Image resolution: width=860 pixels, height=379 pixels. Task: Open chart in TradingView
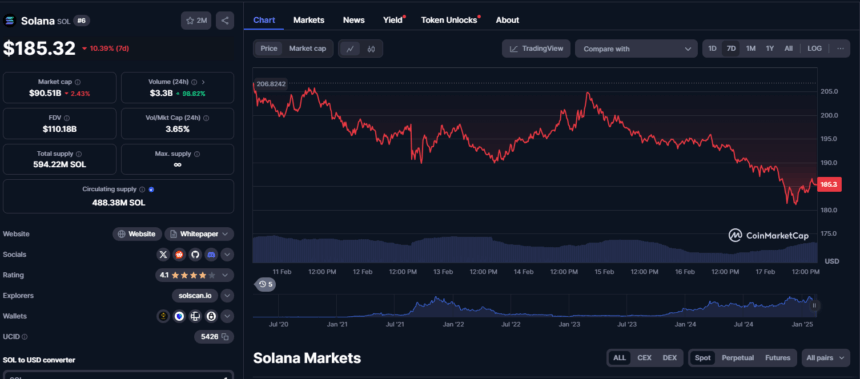point(536,48)
